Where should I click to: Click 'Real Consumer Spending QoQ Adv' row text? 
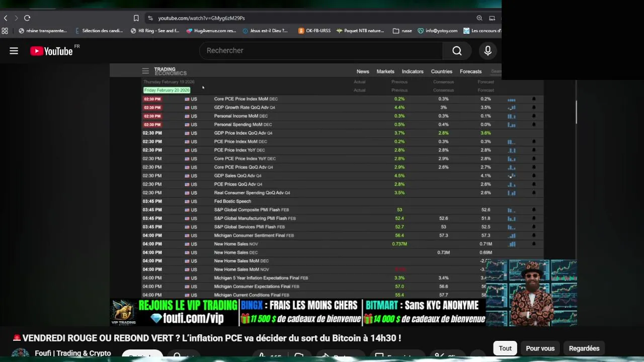(x=252, y=193)
